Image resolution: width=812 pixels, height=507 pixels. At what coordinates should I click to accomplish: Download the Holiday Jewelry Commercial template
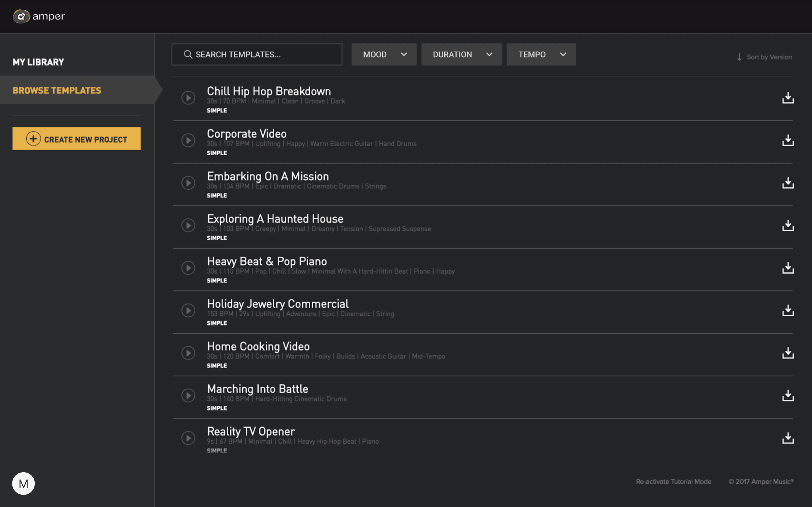pyautogui.click(x=787, y=311)
